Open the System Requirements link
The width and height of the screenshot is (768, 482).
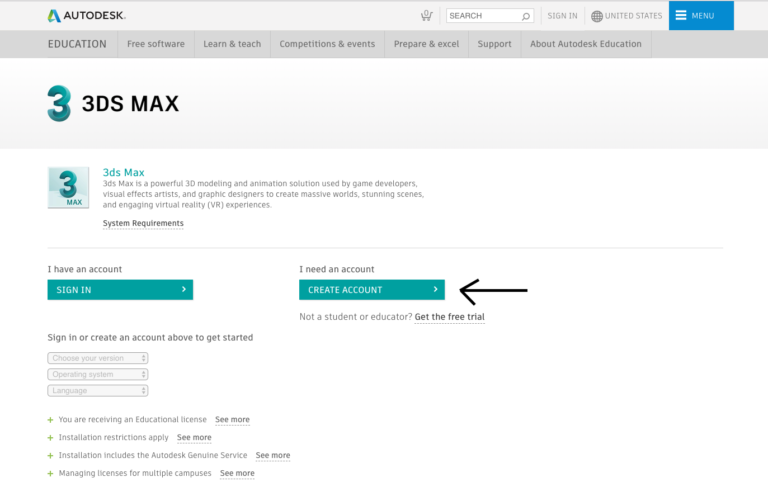point(143,223)
